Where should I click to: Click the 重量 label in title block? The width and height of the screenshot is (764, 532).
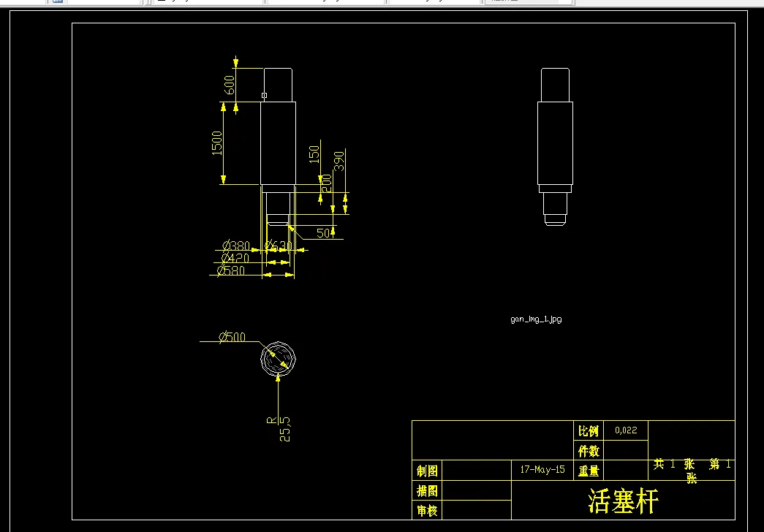[x=588, y=471]
